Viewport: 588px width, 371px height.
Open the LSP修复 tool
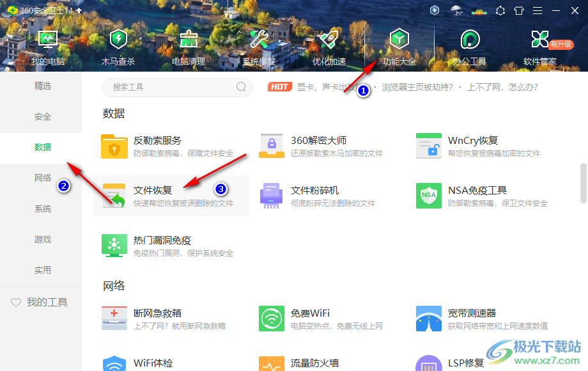tap(450, 363)
